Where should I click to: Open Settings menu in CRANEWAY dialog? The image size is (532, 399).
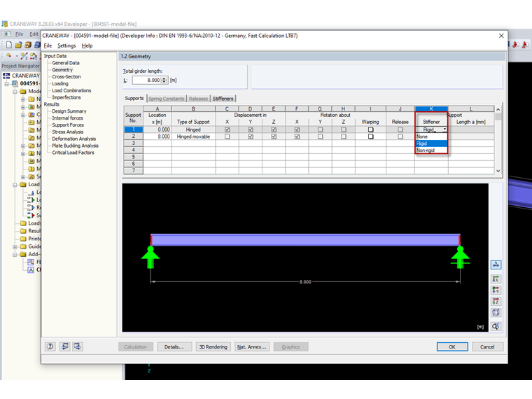66,45
